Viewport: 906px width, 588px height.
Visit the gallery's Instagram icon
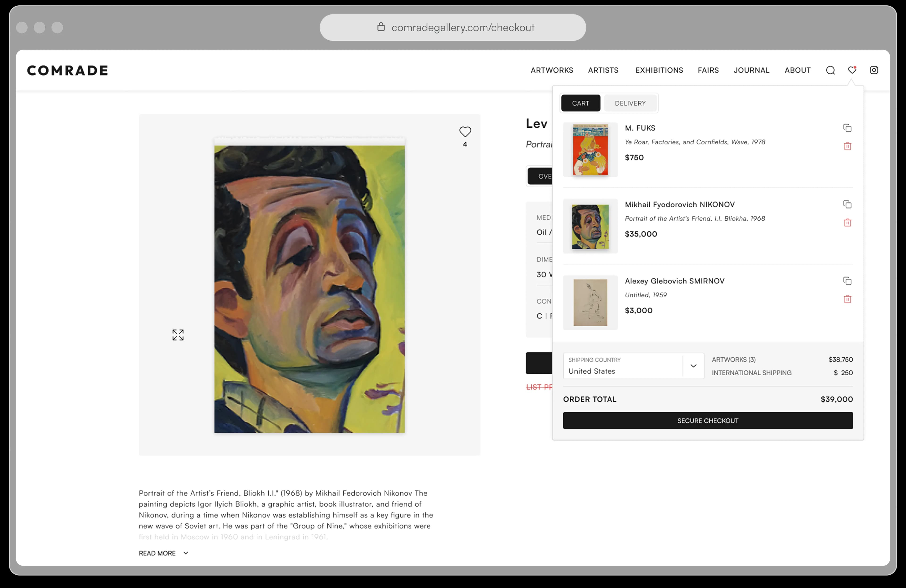point(874,70)
